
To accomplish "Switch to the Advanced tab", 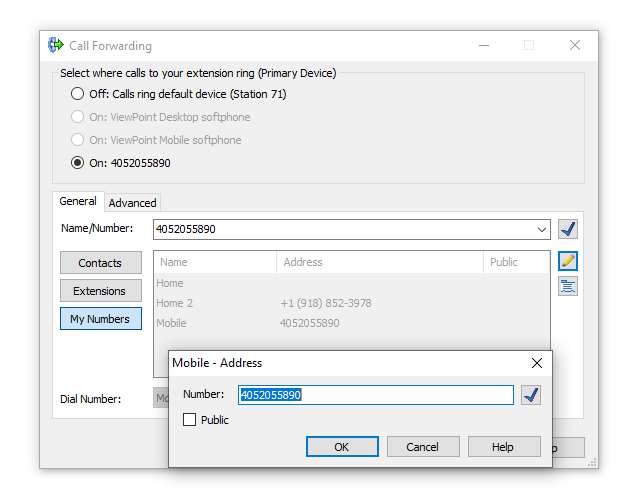I will point(133,203).
